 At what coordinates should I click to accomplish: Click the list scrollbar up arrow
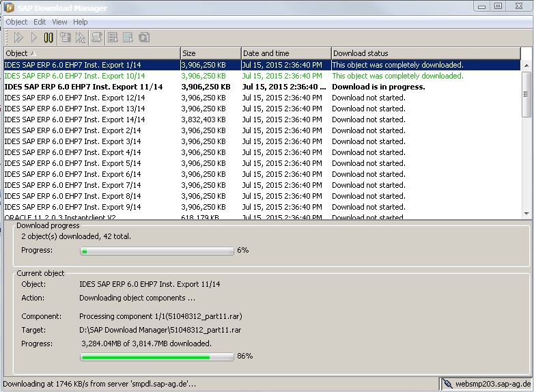click(526, 65)
